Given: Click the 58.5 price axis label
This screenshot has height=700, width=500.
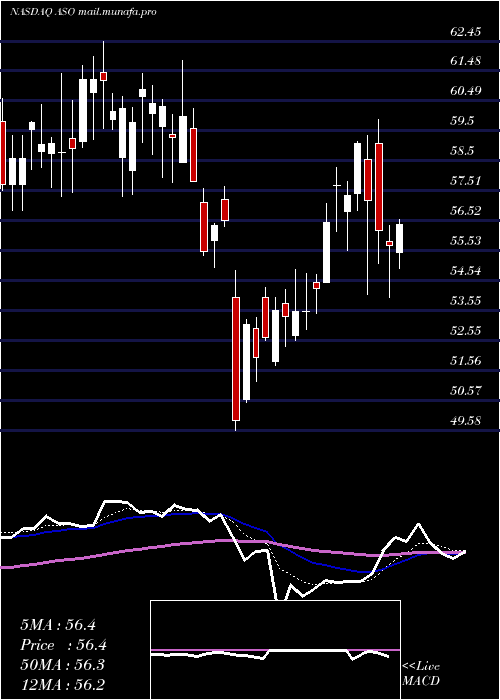Looking at the screenshot, I should point(462,150).
